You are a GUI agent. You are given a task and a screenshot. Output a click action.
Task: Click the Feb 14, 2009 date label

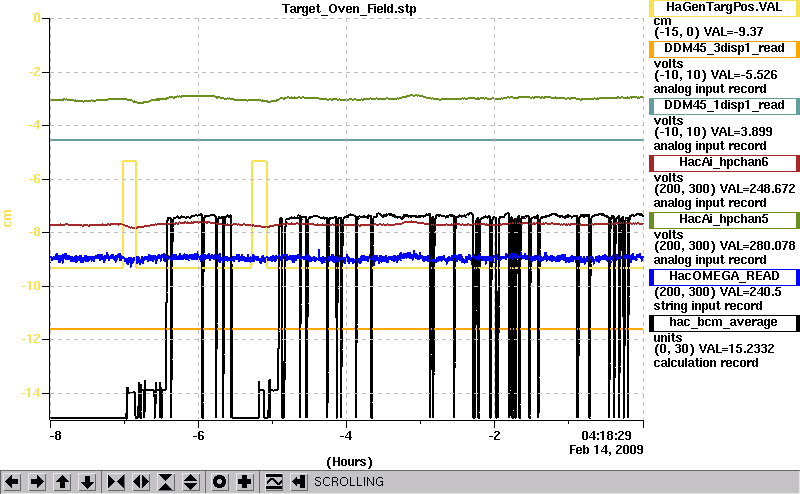point(606,450)
